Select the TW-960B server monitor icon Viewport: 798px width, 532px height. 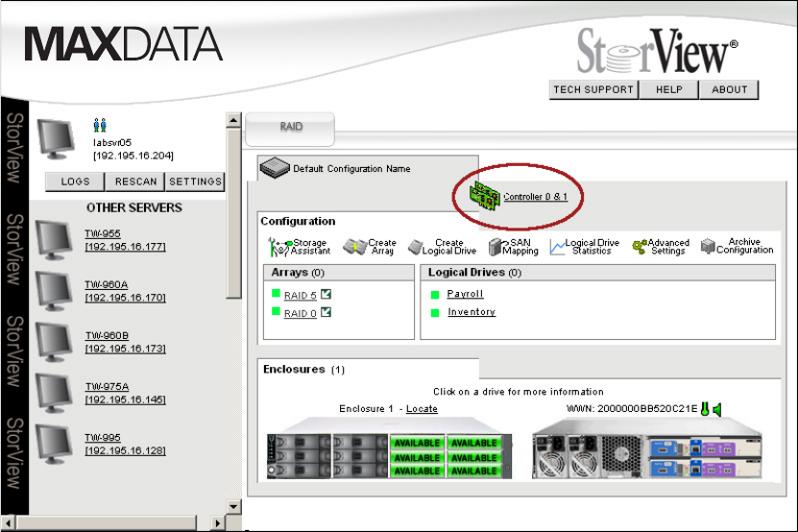point(54,342)
